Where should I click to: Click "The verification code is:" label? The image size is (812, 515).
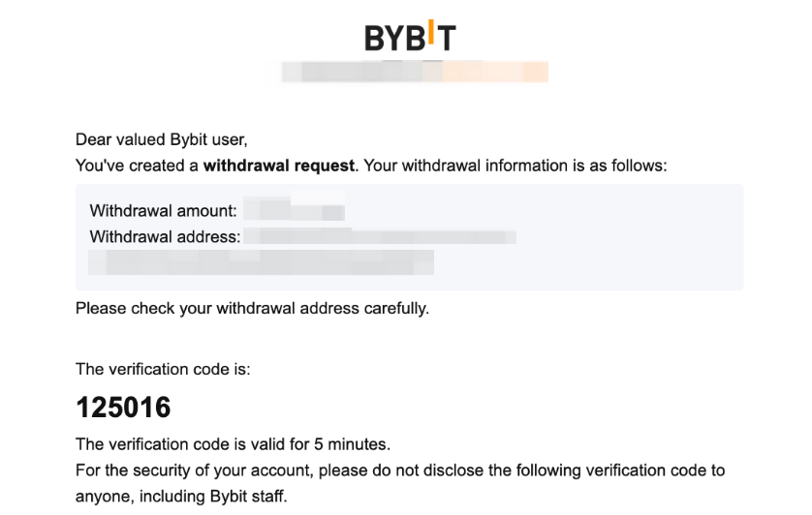(x=163, y=368)
